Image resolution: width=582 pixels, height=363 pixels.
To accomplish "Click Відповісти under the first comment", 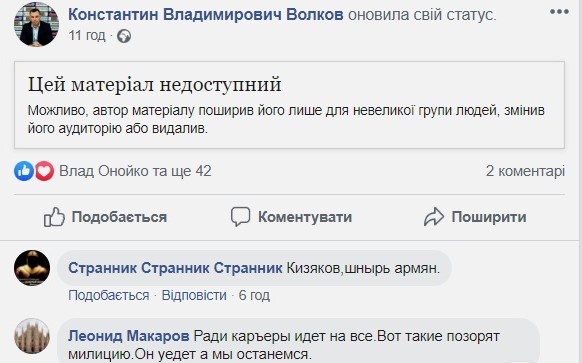I will click(194, 295).
